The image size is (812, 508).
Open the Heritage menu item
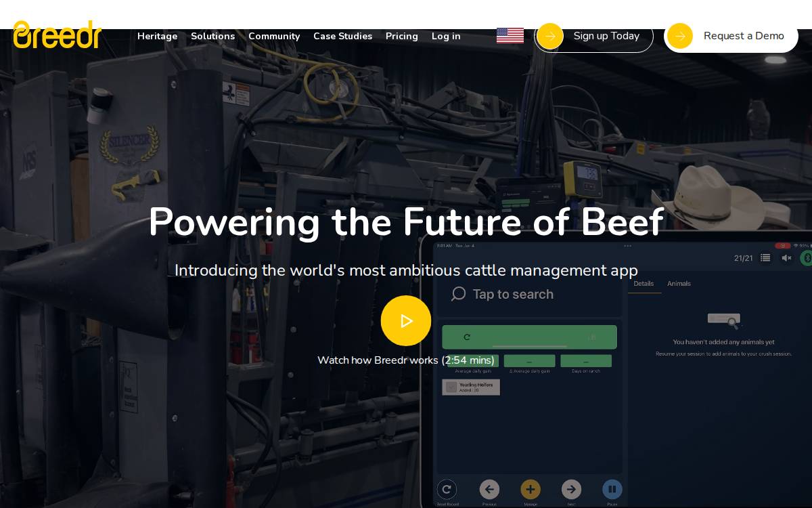pyautogui.click(x=157, y=37)
